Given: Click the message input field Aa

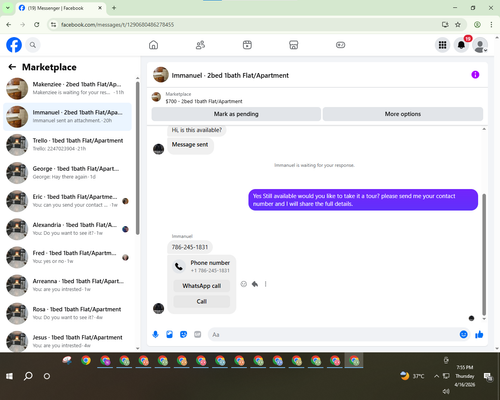Looking at the screenshot, I should 333,334.
